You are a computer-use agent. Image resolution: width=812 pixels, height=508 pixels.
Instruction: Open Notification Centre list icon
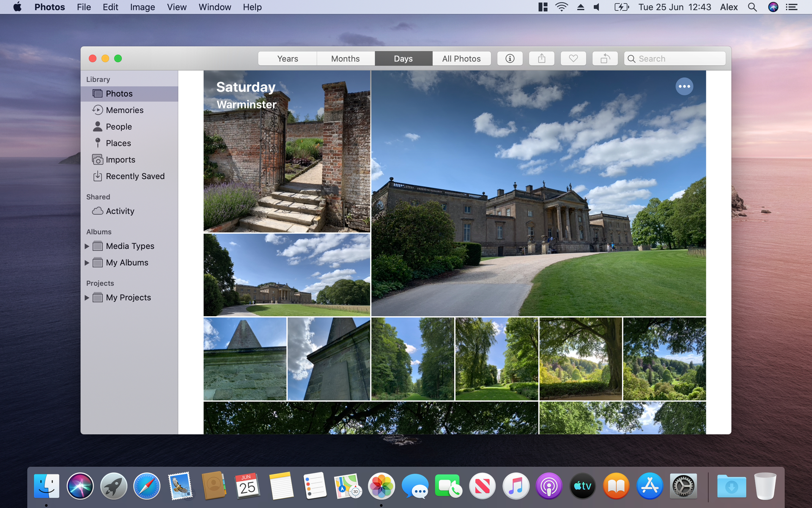coord(792,7)
